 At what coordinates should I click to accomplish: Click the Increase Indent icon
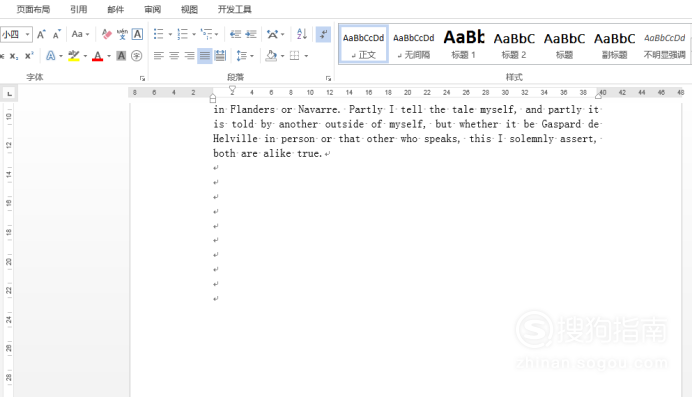coord(251,34)
